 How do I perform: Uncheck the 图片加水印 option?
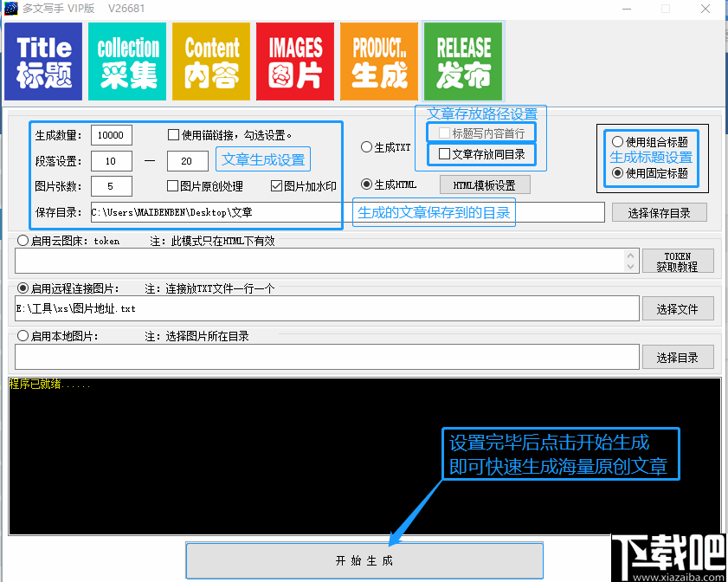pyautogui.click(x=274, y=186)
